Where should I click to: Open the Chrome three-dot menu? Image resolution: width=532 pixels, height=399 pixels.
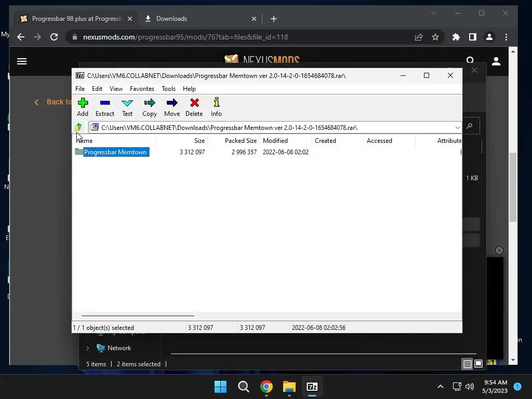click(506, 37)
